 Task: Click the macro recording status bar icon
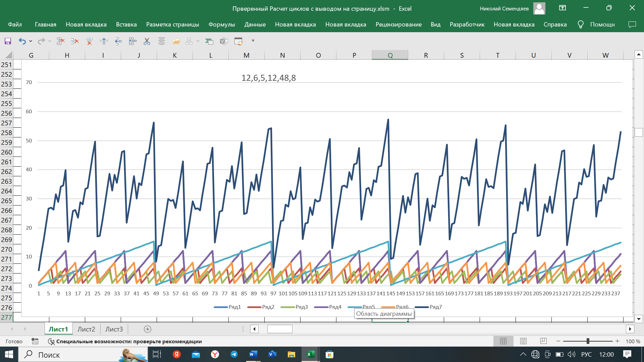coord(35,341)
